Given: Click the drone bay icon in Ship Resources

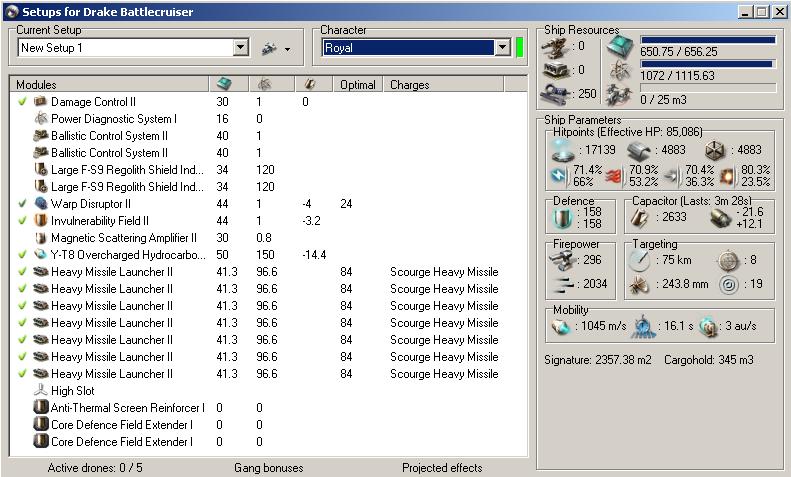Looking at the screenshot, I should tap(622, 95).
